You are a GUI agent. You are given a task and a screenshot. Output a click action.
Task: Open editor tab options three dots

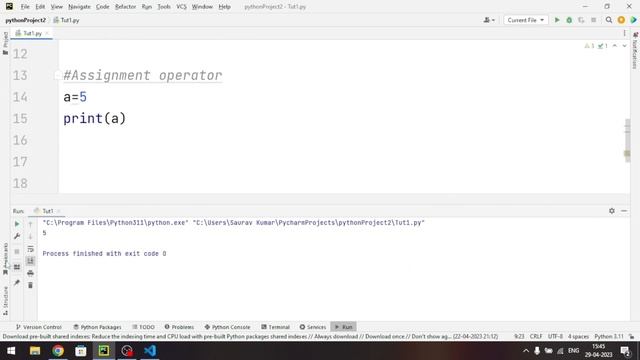click(624, 33)
